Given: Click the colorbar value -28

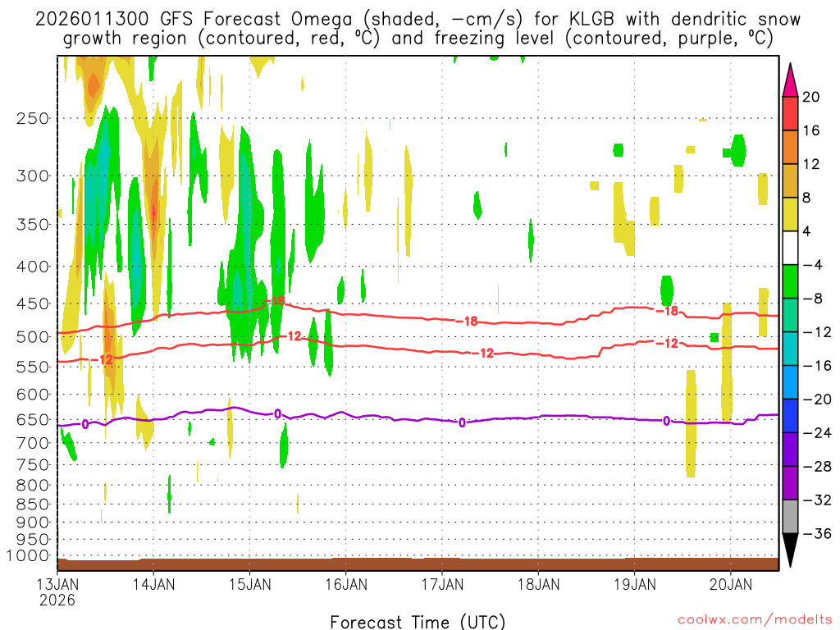Looking at the screenshot, I should click(x=817, y=467).
